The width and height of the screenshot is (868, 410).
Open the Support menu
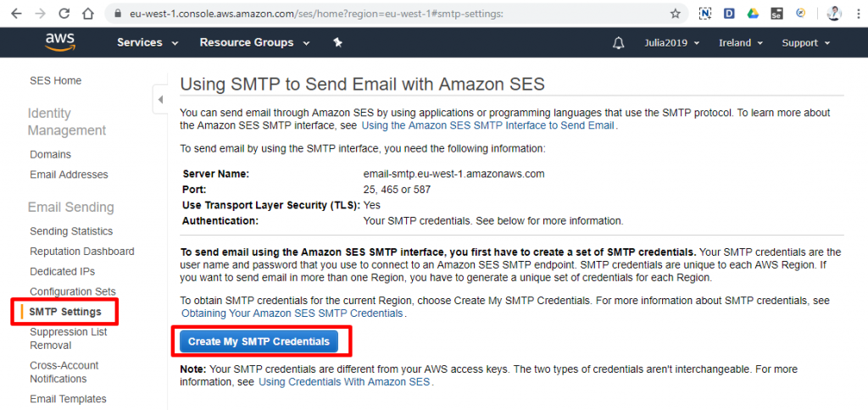pos(804,43)
